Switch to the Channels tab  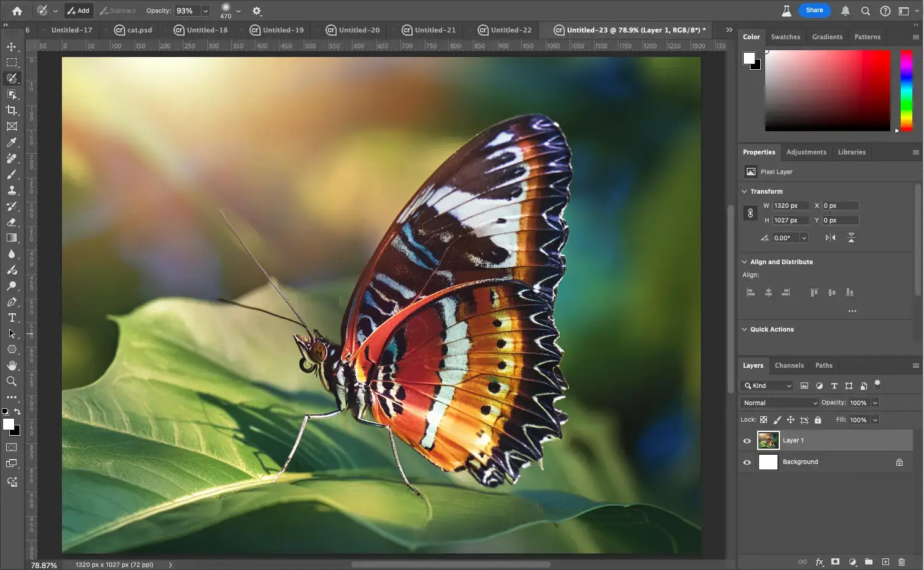pyautogui.click(x=789, y=365)
